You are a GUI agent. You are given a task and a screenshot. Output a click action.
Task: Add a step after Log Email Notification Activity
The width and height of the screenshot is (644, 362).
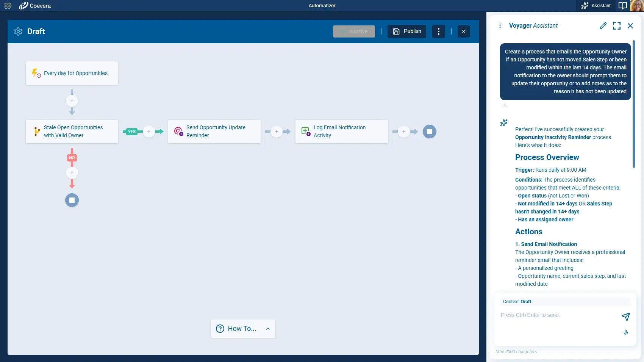click(404, 131)
